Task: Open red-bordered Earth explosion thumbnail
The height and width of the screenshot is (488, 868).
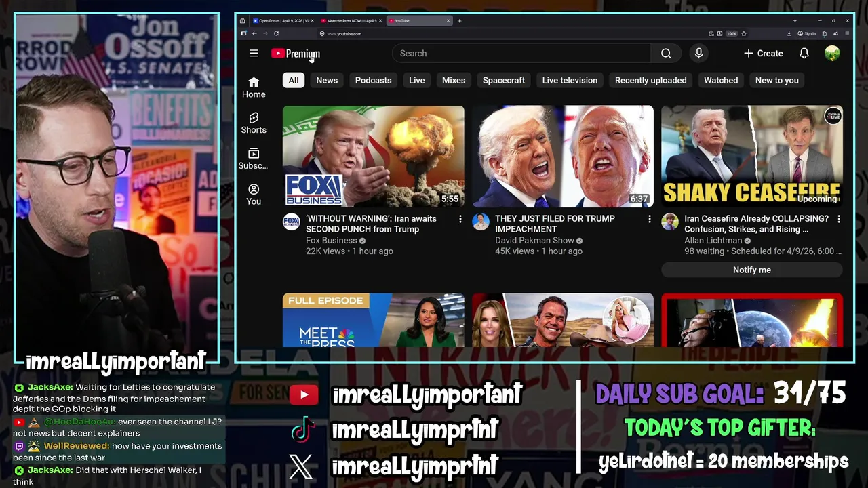Action: pyautogui.click(x=752, y=320)
